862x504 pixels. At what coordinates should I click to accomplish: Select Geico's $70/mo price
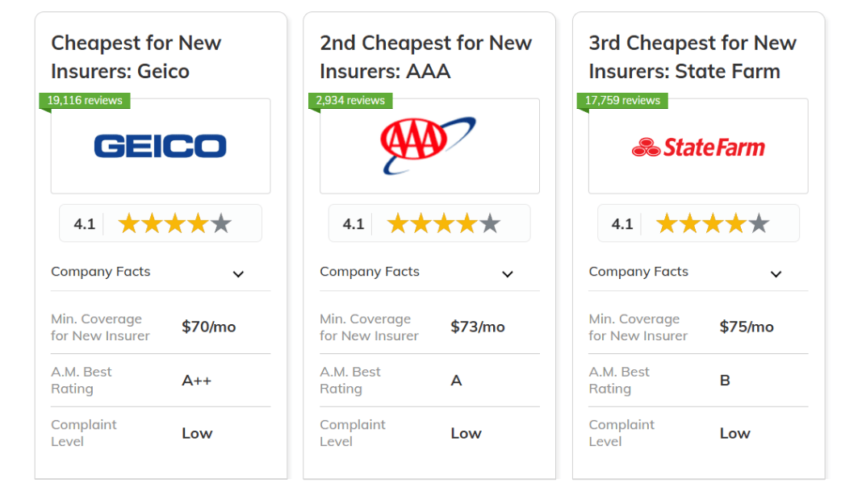click(x=209, y=327)
